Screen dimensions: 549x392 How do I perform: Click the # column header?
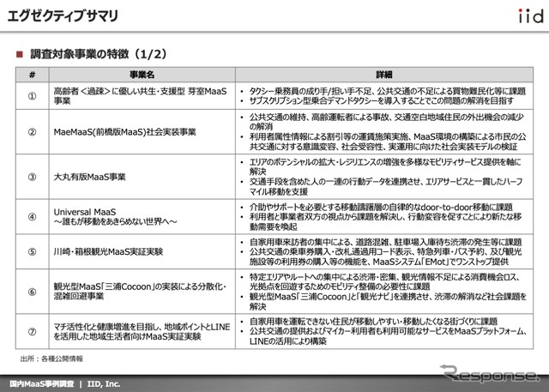33,75
